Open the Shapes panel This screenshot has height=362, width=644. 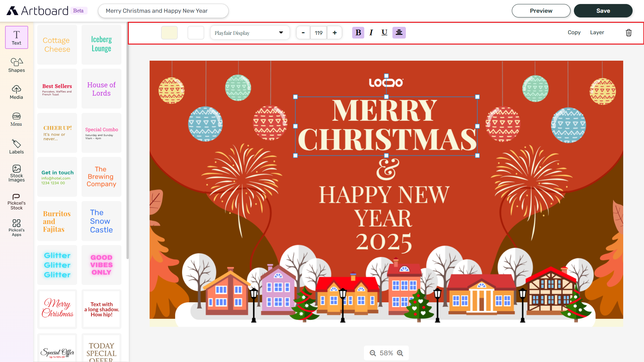(16, 65)
